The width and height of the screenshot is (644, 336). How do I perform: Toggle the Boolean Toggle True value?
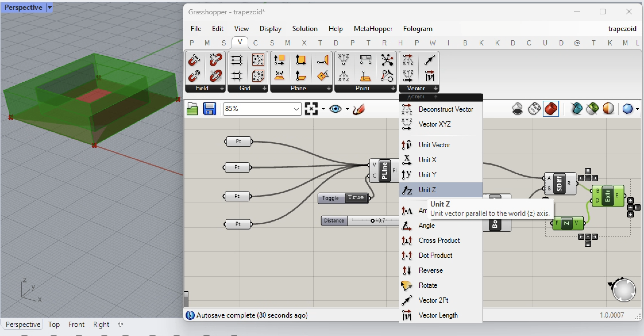pos(356,198)
